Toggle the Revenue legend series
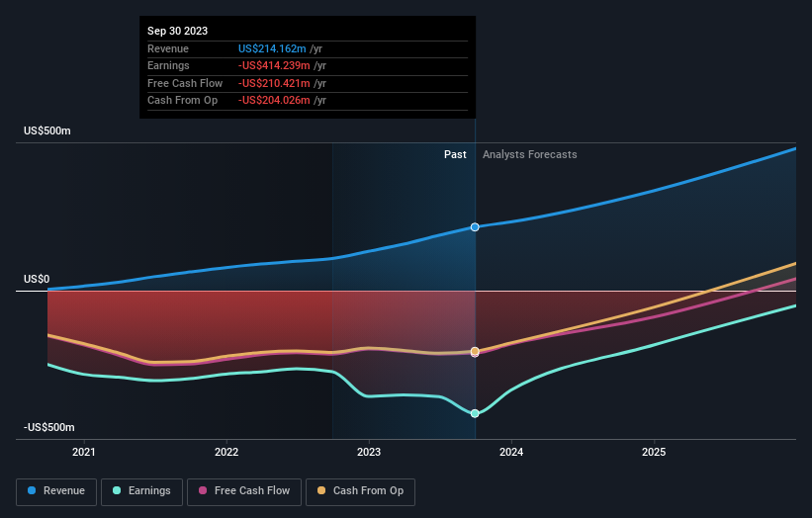 point(56,491)
